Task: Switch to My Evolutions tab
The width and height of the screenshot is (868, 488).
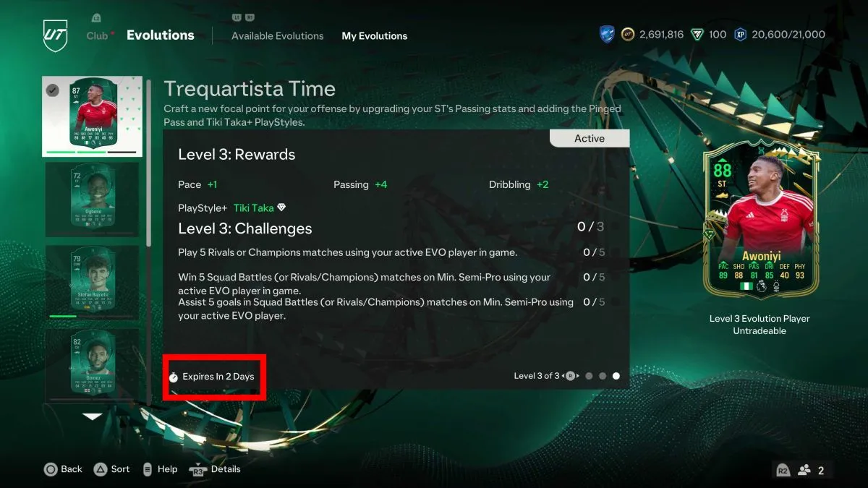Action: coord(375,35)
